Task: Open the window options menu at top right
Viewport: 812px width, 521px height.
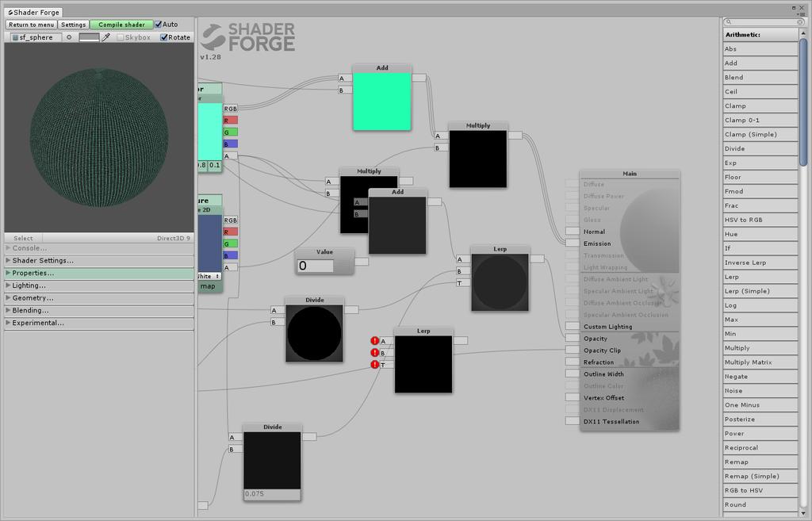Action: click(802, 13)
